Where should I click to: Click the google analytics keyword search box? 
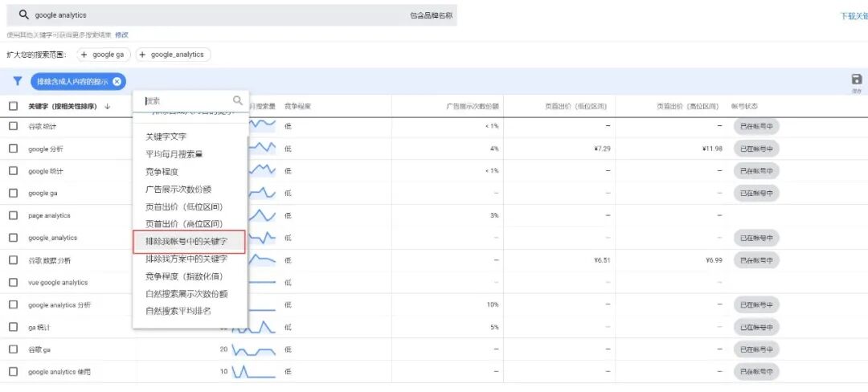pos(232,15)
